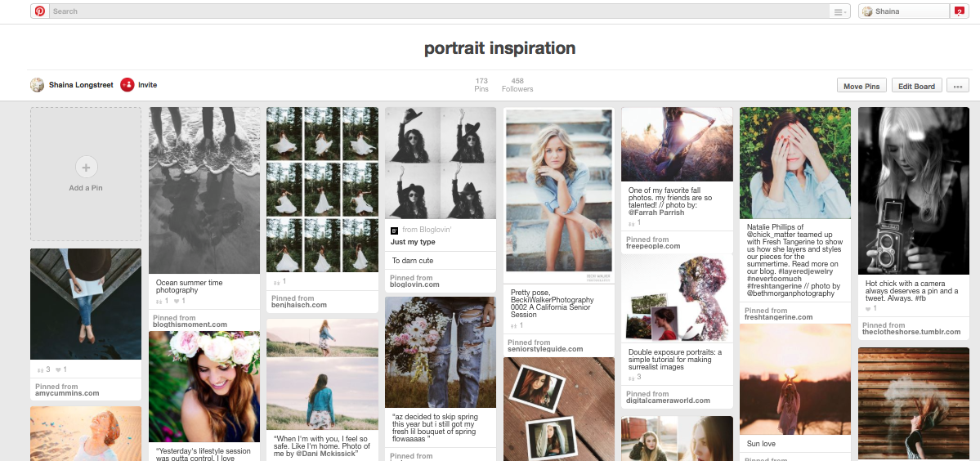Focus the Search input field
Screen dimensions: 980x461
[439, 11]
